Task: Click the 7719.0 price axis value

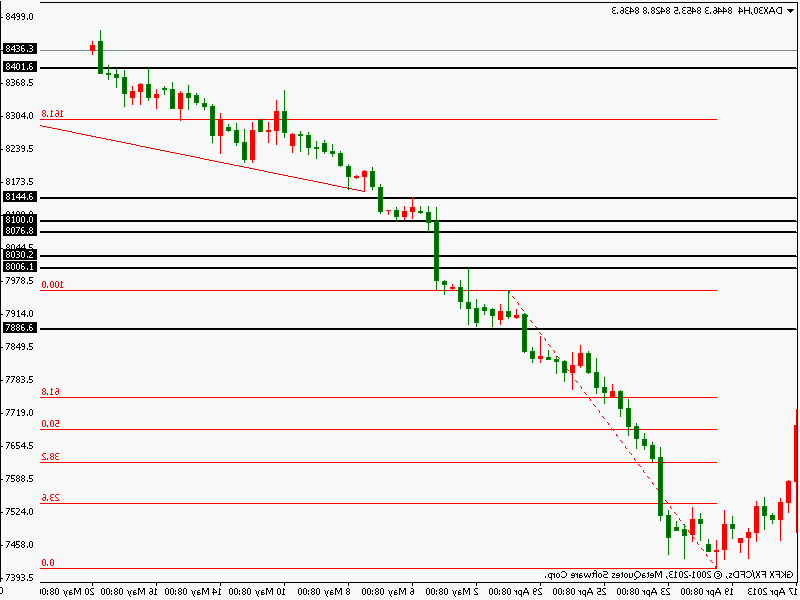Action: pyautogui.click(x=19, y=412)
